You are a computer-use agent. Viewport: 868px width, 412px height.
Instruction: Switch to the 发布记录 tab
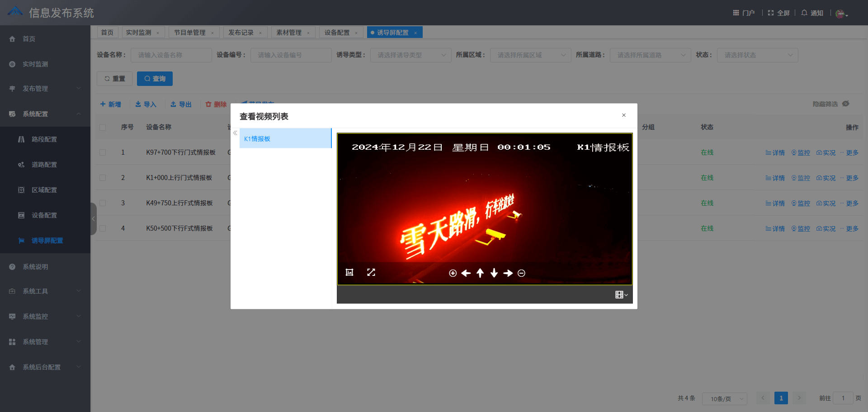point(241,33)
